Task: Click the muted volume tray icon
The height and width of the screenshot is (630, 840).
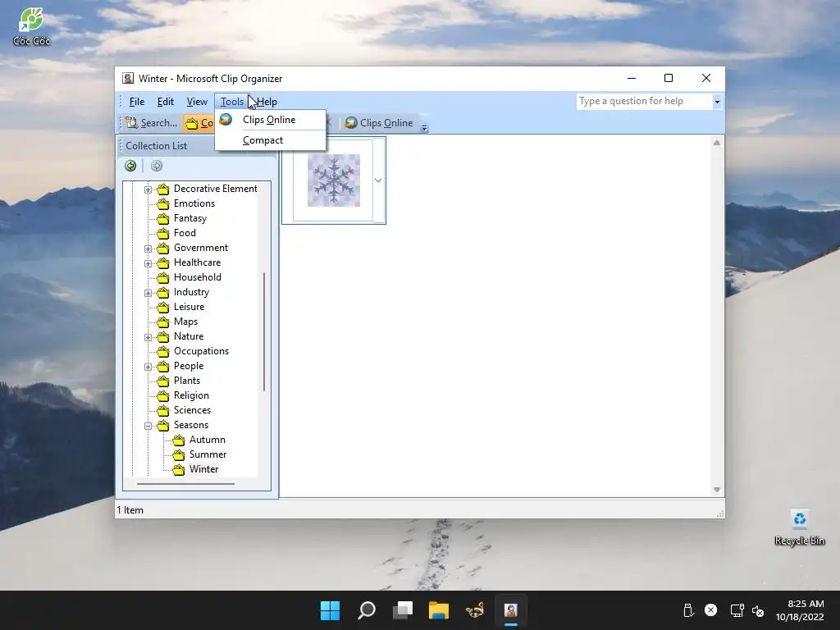Action: click(757, 610)
